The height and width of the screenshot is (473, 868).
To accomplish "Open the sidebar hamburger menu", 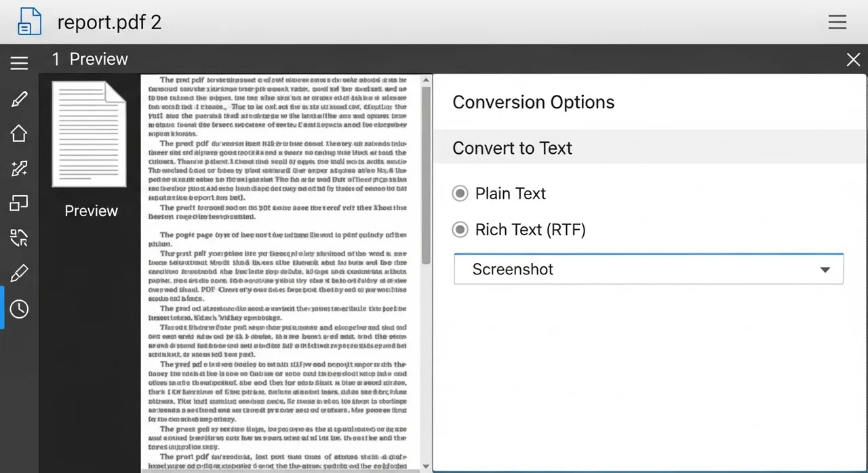I will [19, 63].
